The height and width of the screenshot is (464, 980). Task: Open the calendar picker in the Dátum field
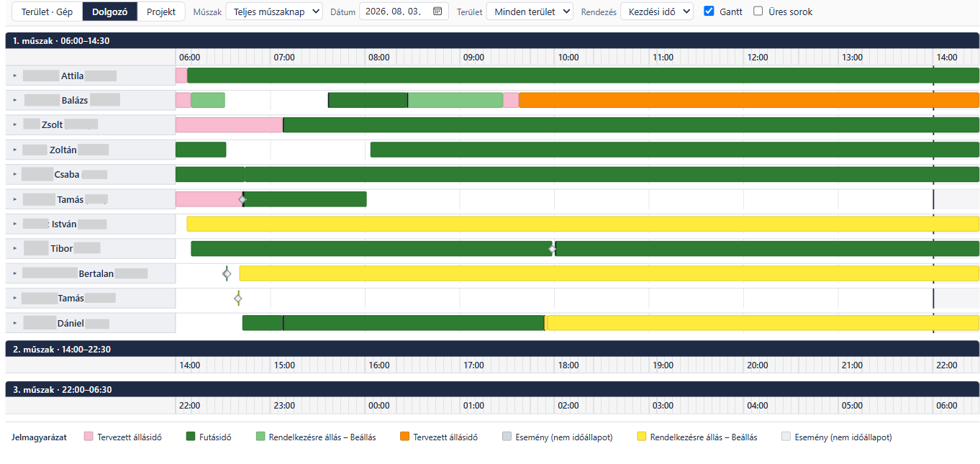tap(437, 12)
